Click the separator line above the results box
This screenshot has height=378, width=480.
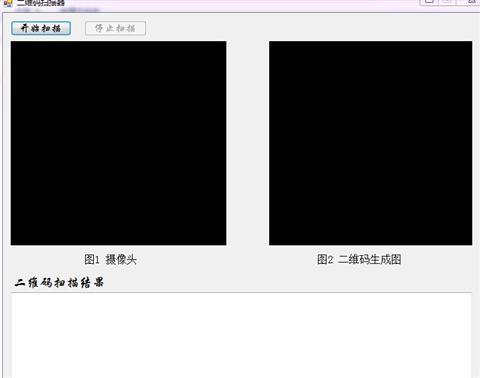(242, 293)
